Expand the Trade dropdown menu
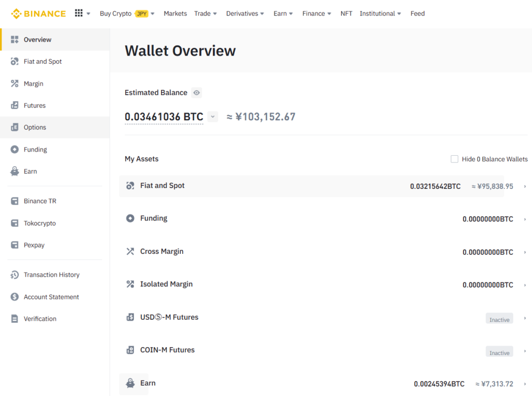 [x=206, y=13]
